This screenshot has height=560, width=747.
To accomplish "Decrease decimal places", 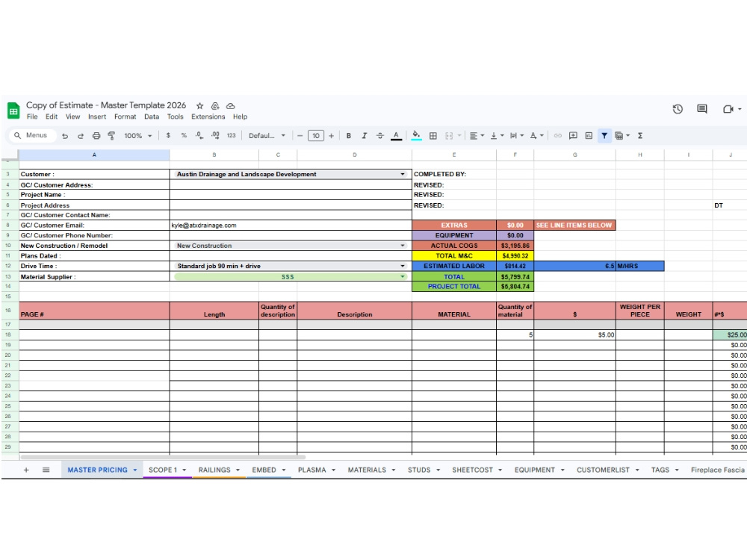I will pos(199,136).
